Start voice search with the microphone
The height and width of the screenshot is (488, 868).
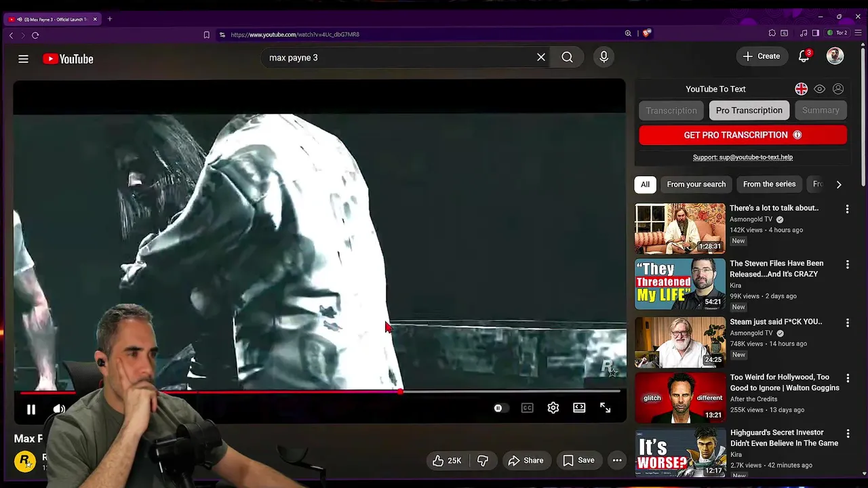coord(604,58)
